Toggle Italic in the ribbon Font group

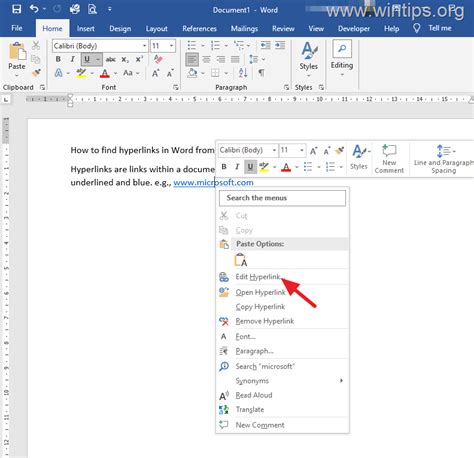72,59
